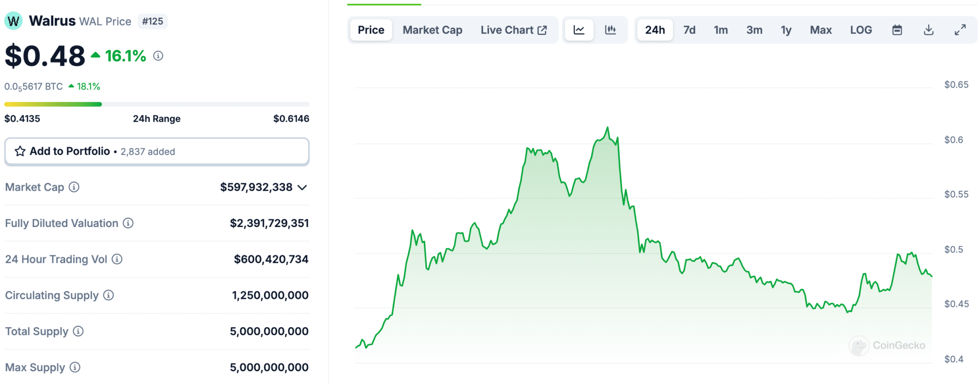Screen dimensions: 980x385
Task: Download chart data icon
Action: pyautogui.click(x=929, y=30)
